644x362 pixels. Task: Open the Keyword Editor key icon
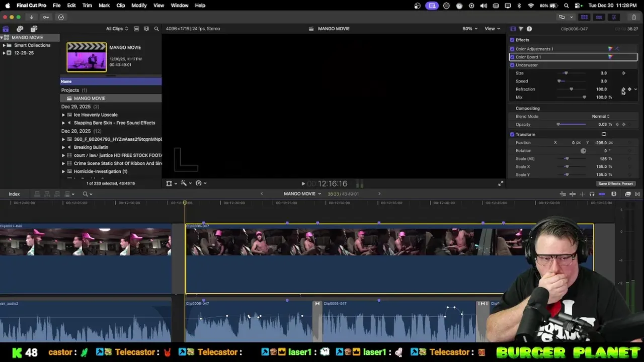pyautogui.click(x=46, y=17)
